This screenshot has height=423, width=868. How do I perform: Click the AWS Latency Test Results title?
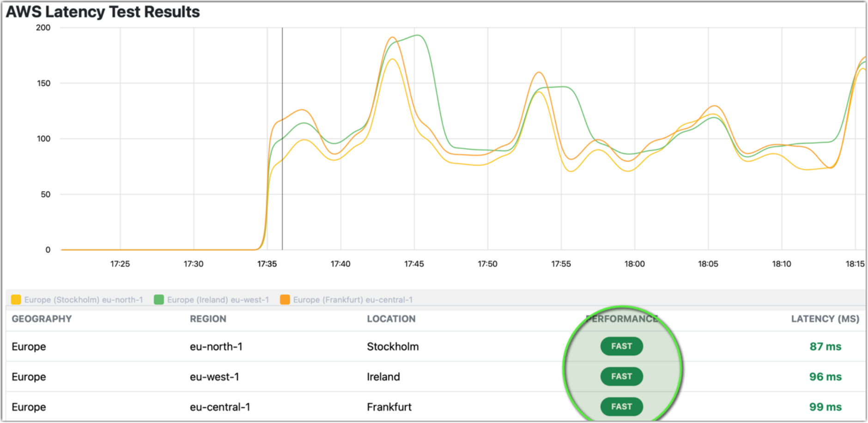coord(102,12)
